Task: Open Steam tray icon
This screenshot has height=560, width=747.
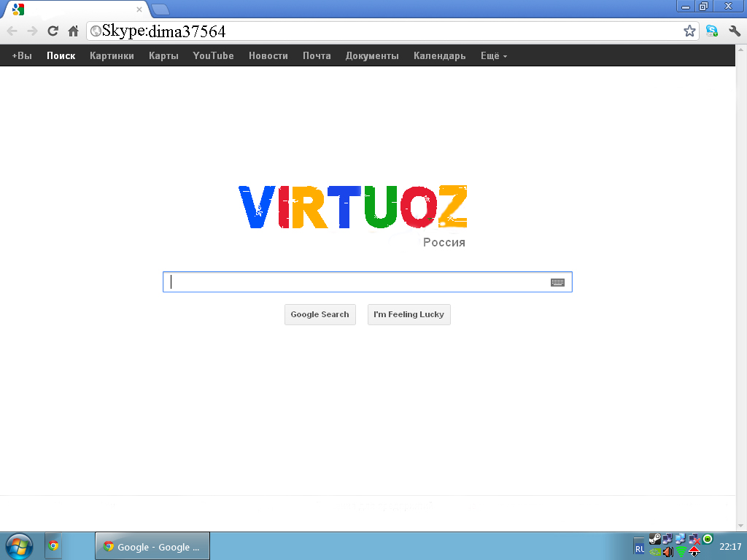Action: 655,539
